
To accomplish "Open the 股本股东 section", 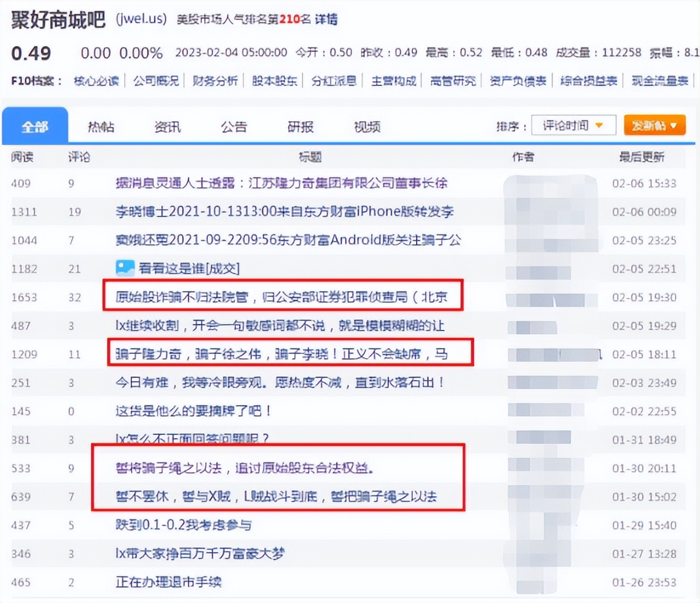I will 274,80.
